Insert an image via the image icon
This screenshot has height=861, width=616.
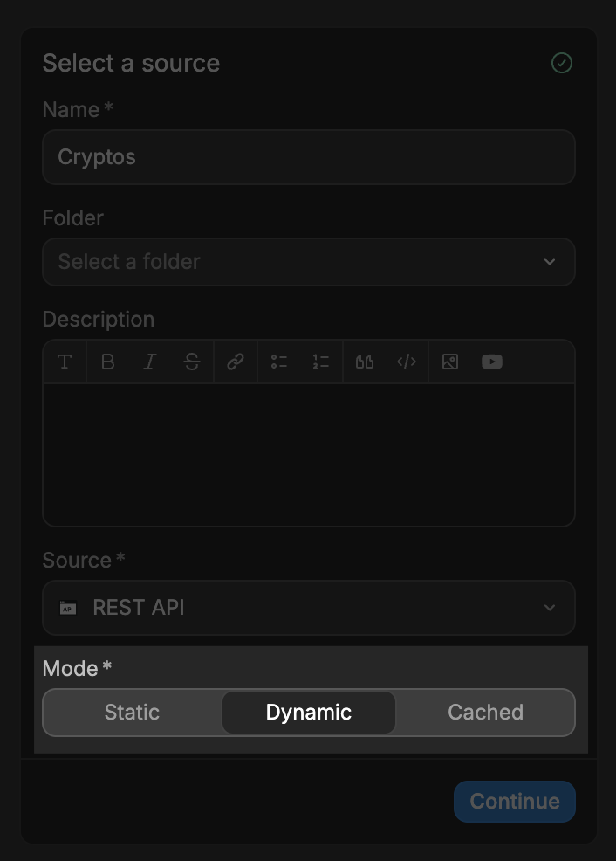[x=449, y=361]
